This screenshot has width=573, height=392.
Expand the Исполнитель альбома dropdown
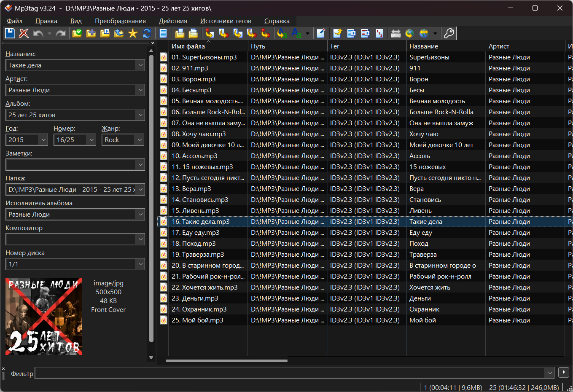(x=140, y=214)
